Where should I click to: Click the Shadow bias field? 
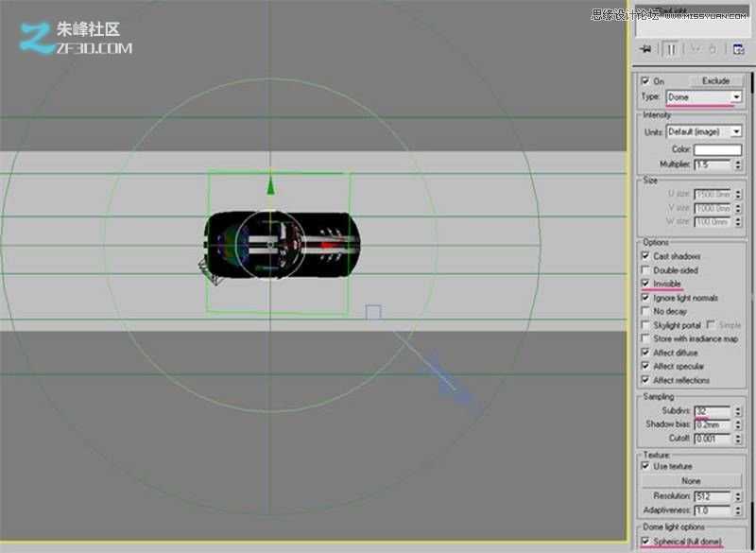(713, 424)
